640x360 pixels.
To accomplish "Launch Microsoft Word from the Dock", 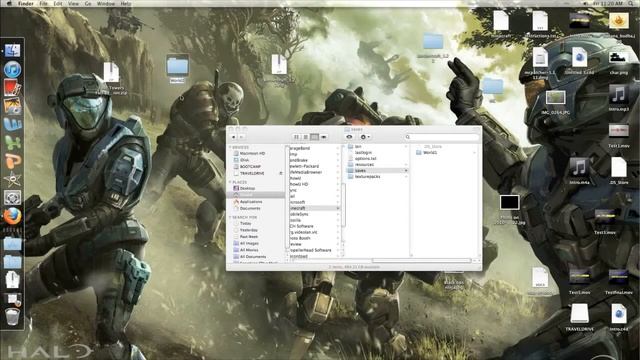I will click(x=12, y=124).
